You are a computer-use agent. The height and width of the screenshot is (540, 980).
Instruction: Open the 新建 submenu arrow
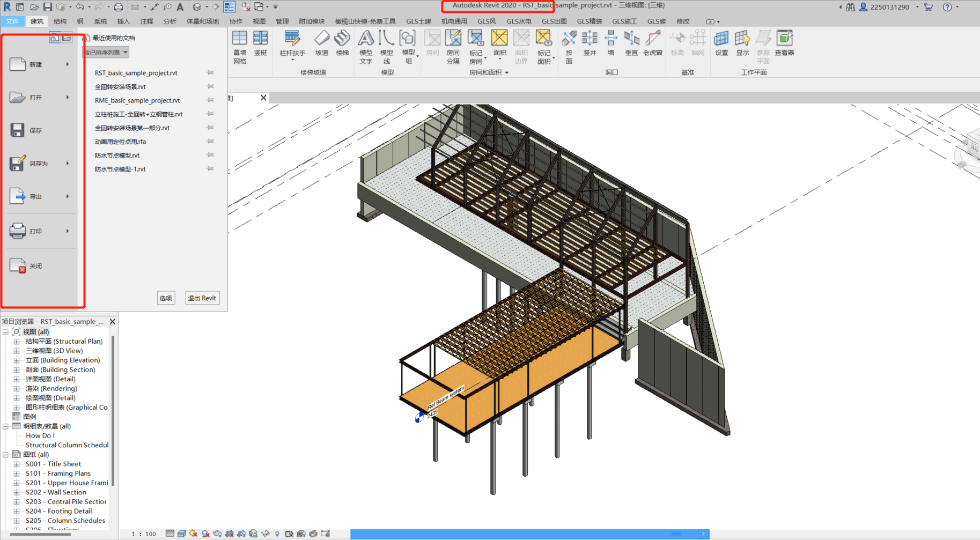(68, 64)
